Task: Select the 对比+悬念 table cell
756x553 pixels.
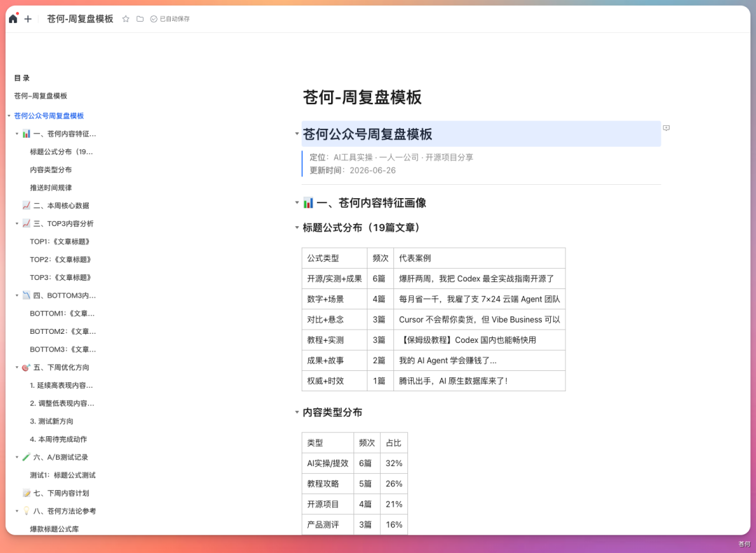Action: pos(334,319)
